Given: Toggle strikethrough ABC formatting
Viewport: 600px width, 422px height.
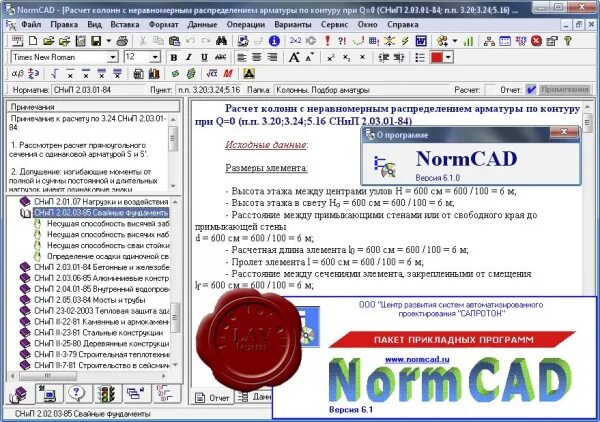Looking at the screenshot, I should (x=220, y=57).
